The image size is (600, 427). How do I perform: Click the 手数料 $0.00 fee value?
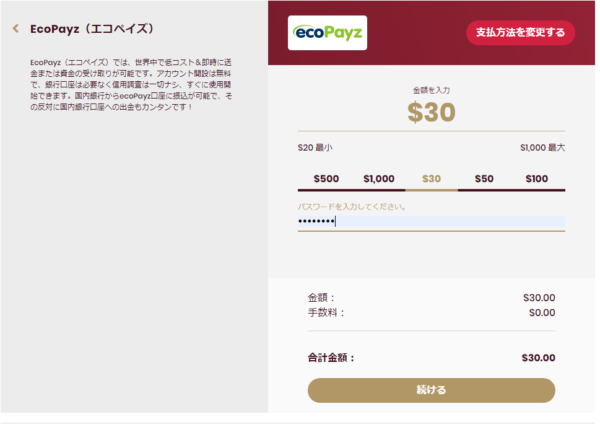point(541,313)
